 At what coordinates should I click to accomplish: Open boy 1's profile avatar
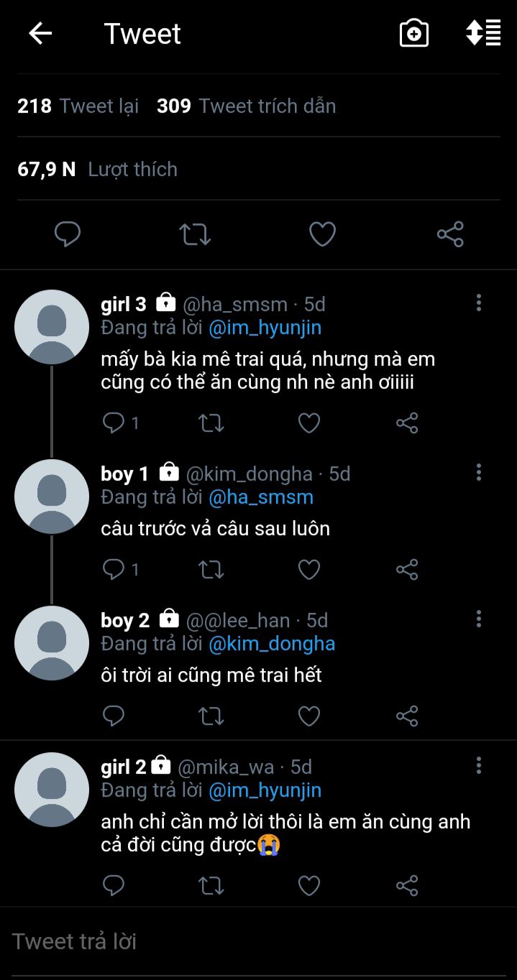point(52,496)
